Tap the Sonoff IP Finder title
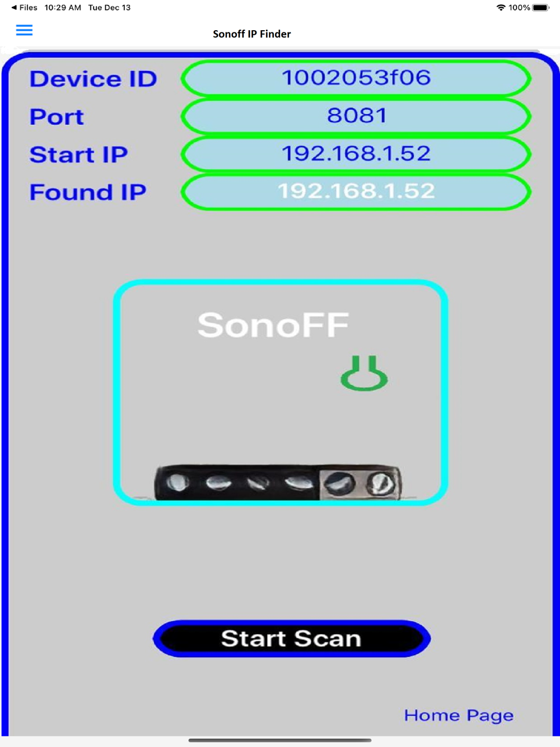560x747 pixels. pos(252,34)
